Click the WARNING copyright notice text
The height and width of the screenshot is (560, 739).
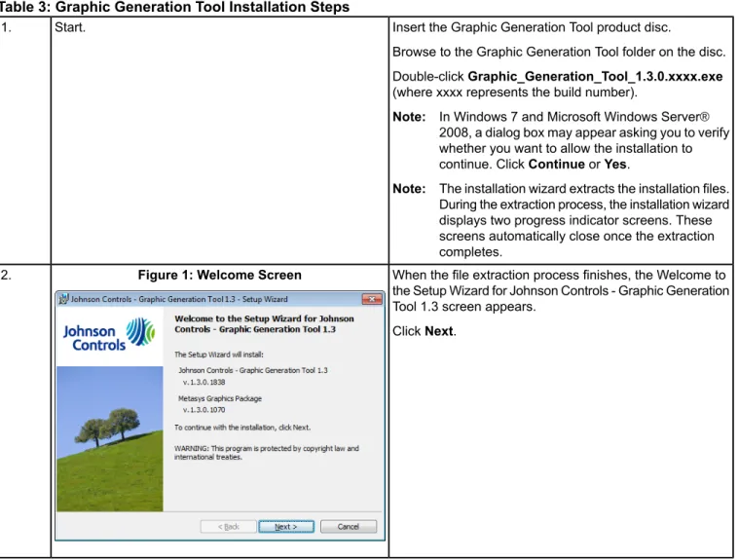pos(266,453)
